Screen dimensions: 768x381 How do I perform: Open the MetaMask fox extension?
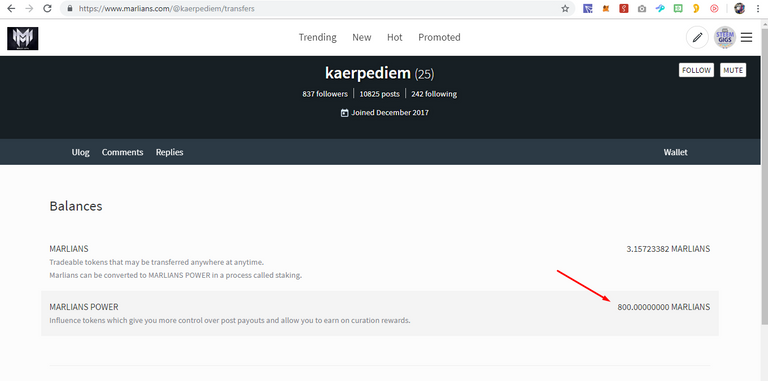606,8
